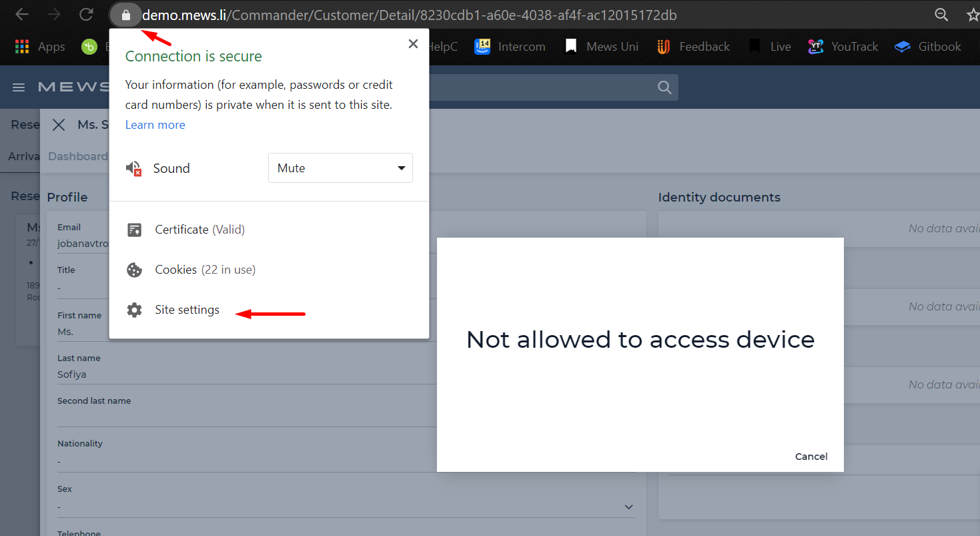Click the Last name field

point(246,374)
